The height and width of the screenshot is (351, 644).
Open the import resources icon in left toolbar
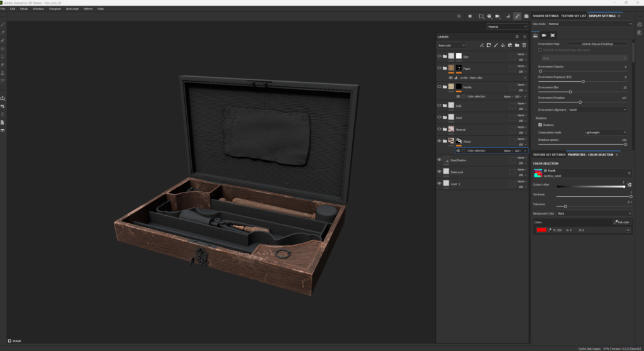(x=3, y=98)
